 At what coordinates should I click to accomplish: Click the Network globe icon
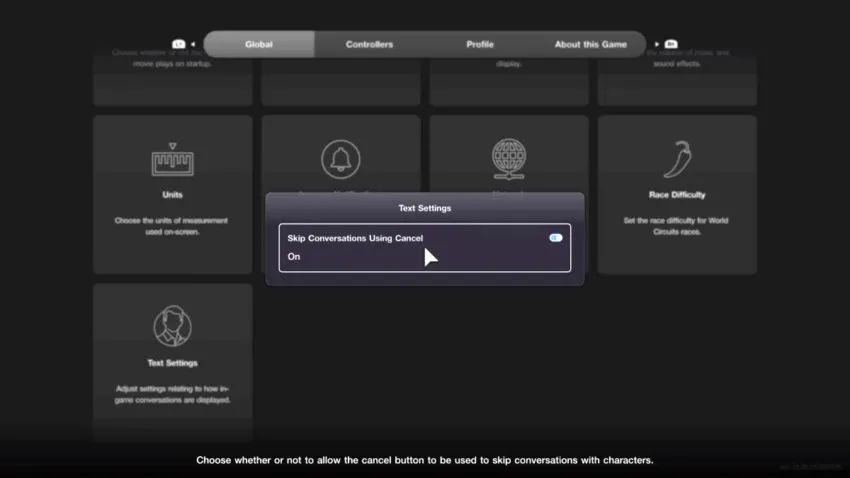coord(508,158)
